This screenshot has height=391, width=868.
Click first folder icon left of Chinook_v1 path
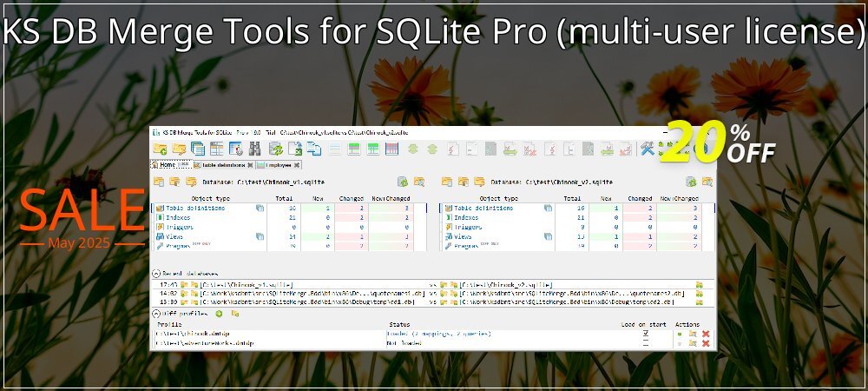click(x=158, y=182)
